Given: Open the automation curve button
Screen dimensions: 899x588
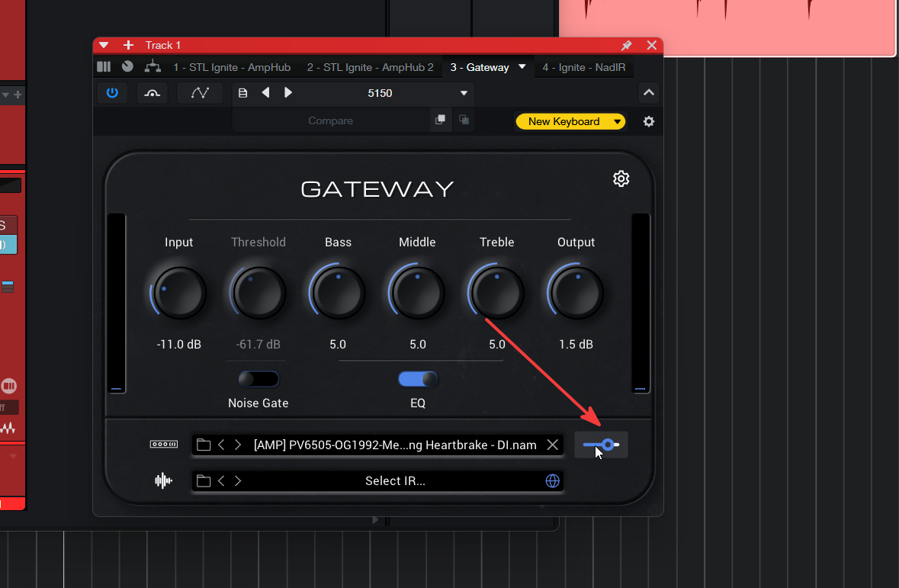Looking at the screenshot, I should click(200, 93).
